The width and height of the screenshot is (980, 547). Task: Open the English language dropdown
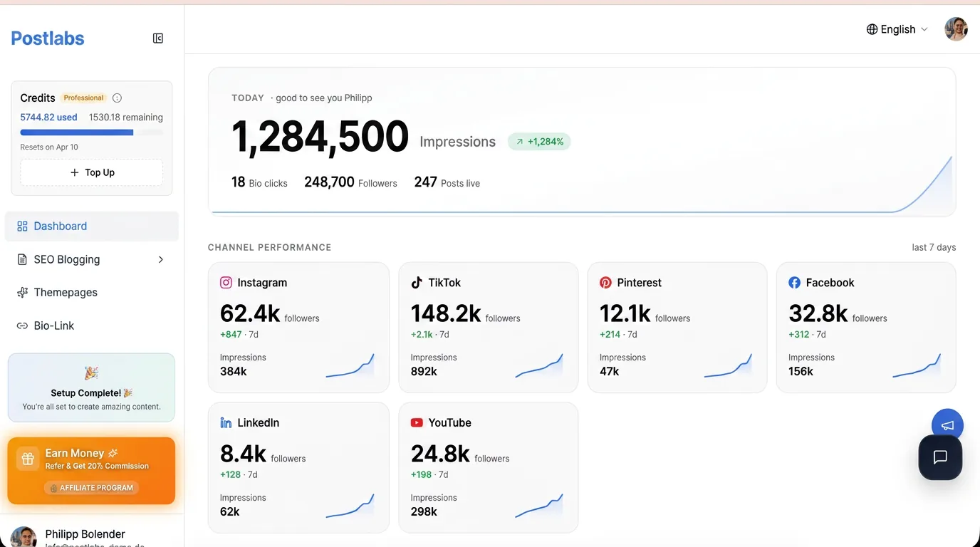(897, 29)
